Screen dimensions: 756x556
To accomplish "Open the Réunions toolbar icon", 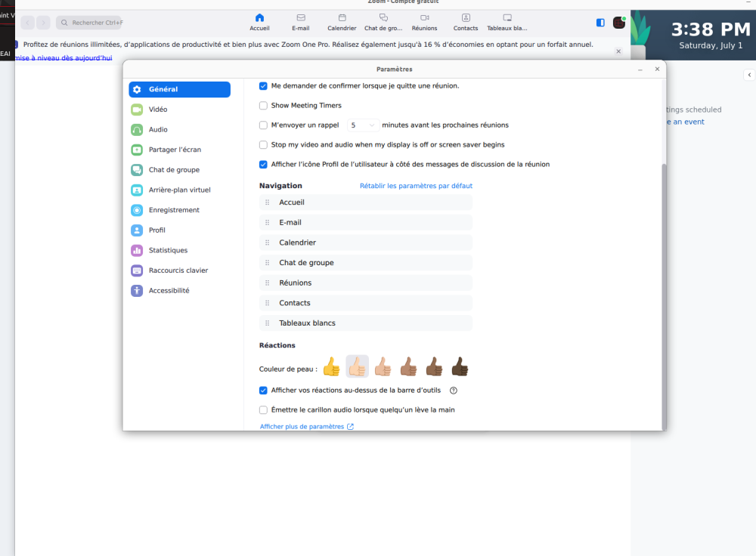I will [424, 22].
